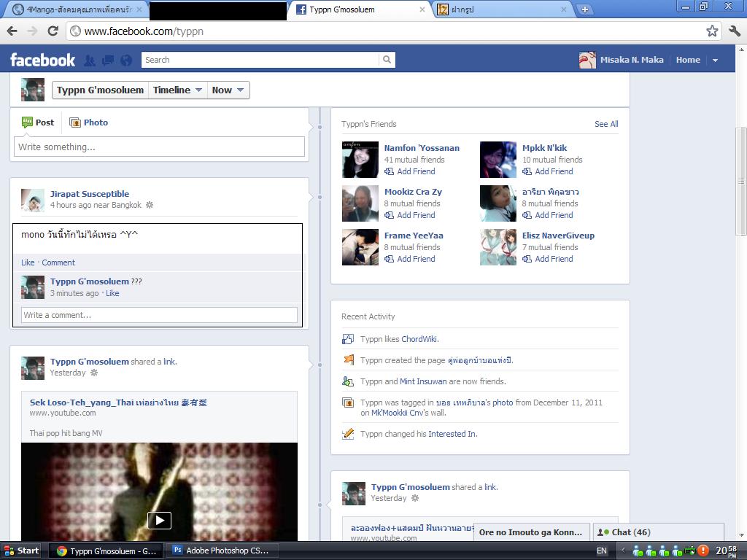Screen dimensions: 747x560
Task: Select the Post tab in composer
Action: 38,122
